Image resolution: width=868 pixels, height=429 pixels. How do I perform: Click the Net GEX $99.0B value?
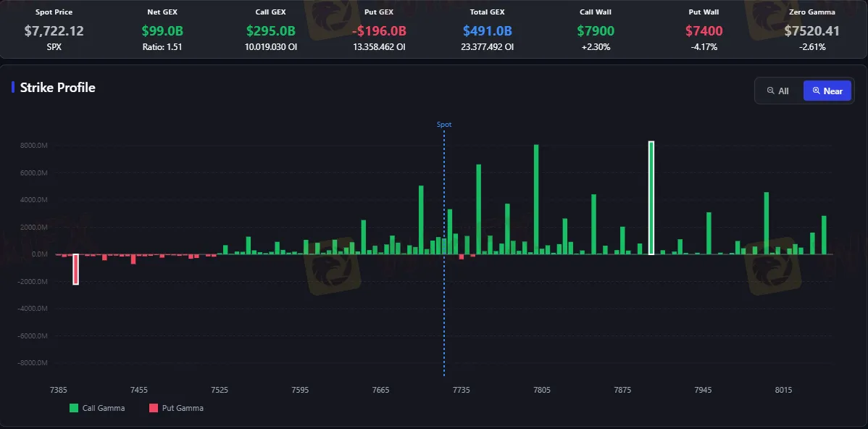(x=162, y=31)
